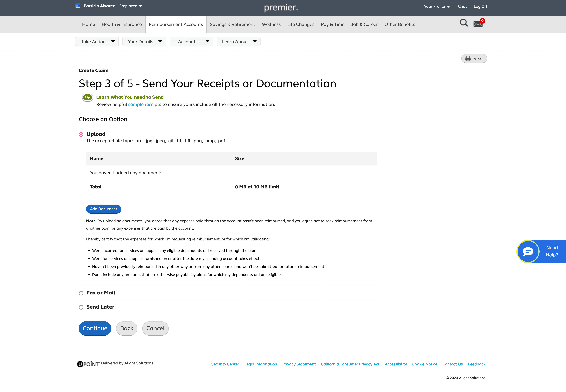Click the UPoint logo in footer
Image resolution: width=566 pixels, height=392 pixels.
click(x=88, y=364)
